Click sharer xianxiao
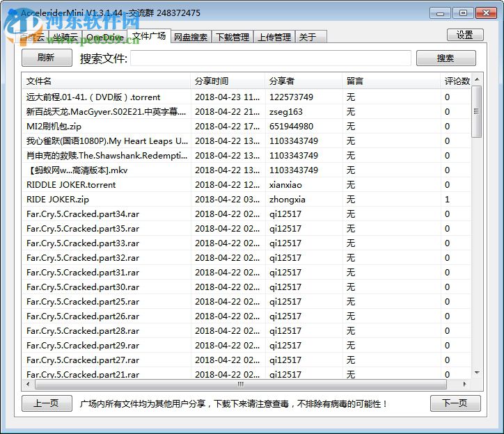Viewport: 504px width, 434px height. coord(285,185)
